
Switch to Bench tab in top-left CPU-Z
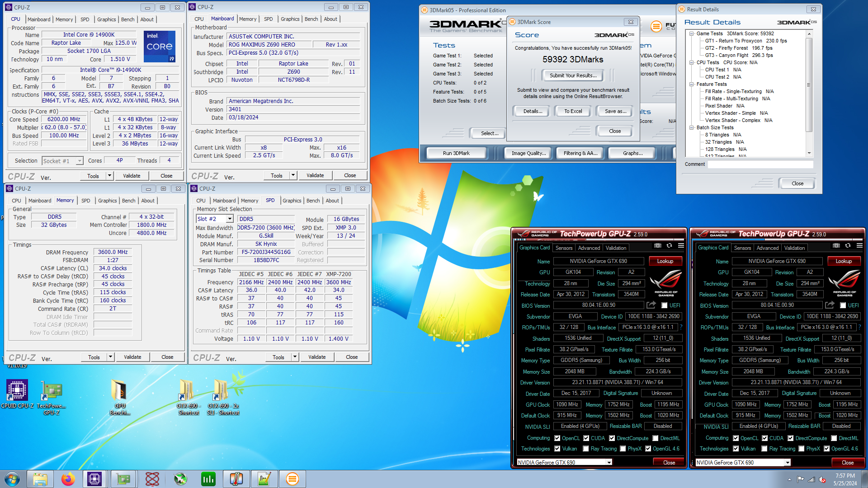(x=128, y=19)
